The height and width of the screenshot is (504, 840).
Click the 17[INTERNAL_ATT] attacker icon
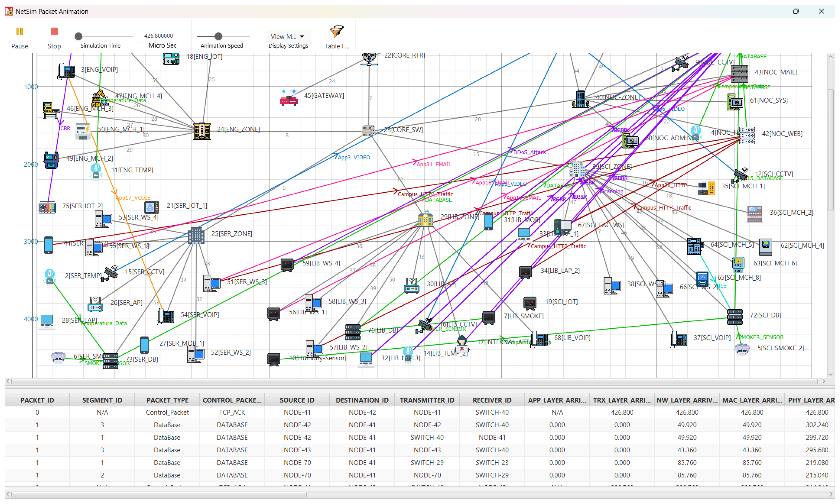tap(462, 343)
